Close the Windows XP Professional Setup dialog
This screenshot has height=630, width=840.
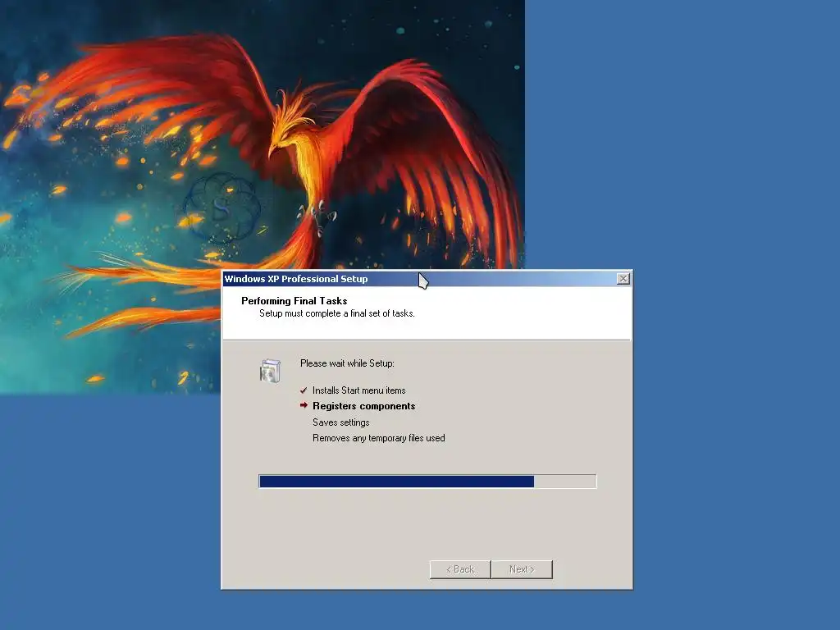623,279
